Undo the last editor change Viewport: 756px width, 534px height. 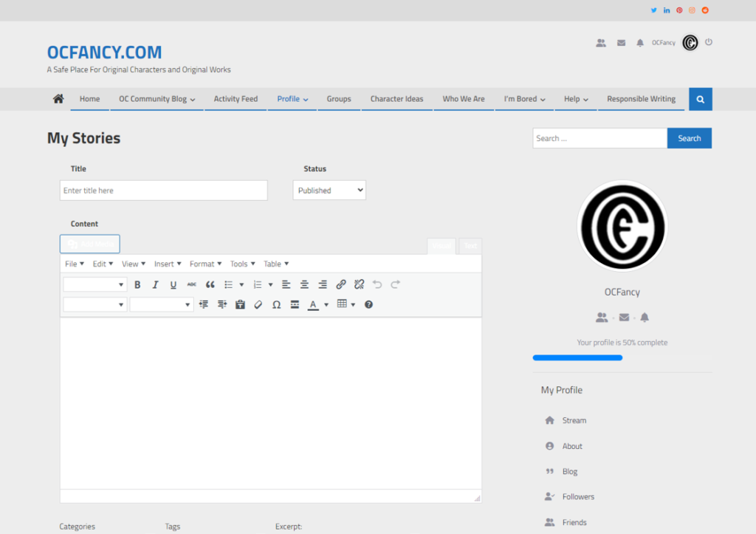(x=377, y=284)
